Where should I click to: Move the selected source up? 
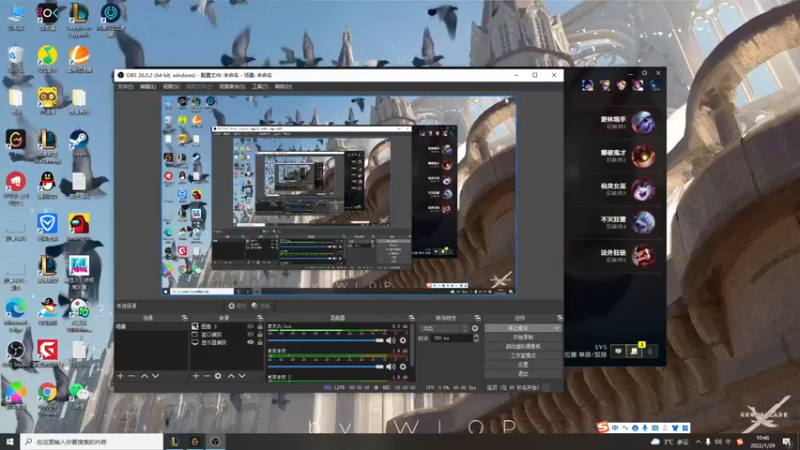point(231,376)
